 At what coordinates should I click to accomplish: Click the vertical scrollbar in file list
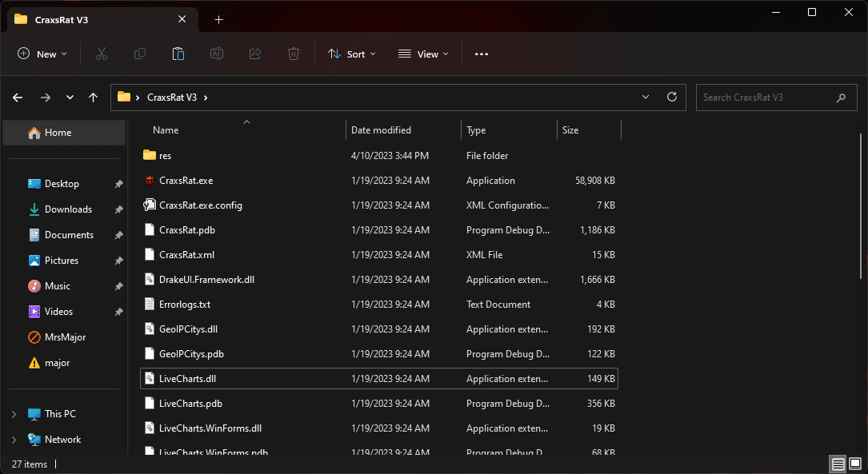[862, 208]
